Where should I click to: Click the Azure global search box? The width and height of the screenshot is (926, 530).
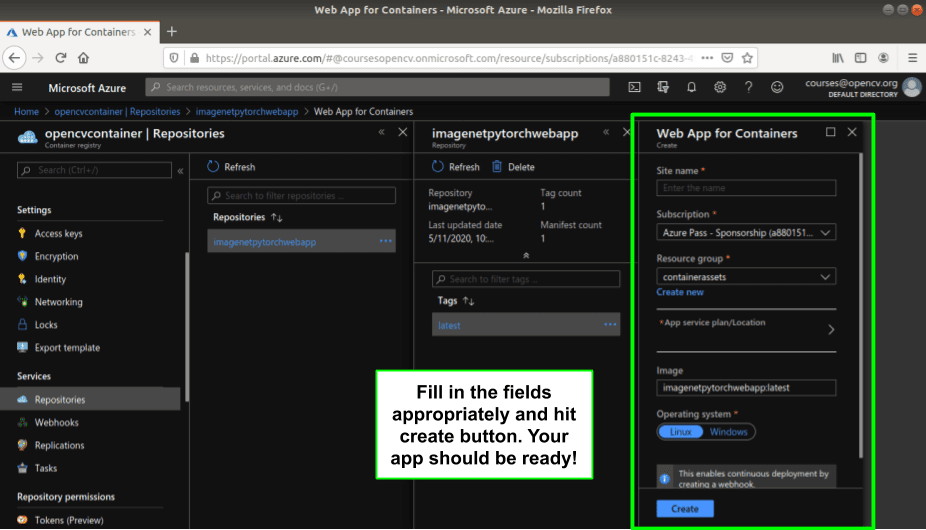click(377, 87)
